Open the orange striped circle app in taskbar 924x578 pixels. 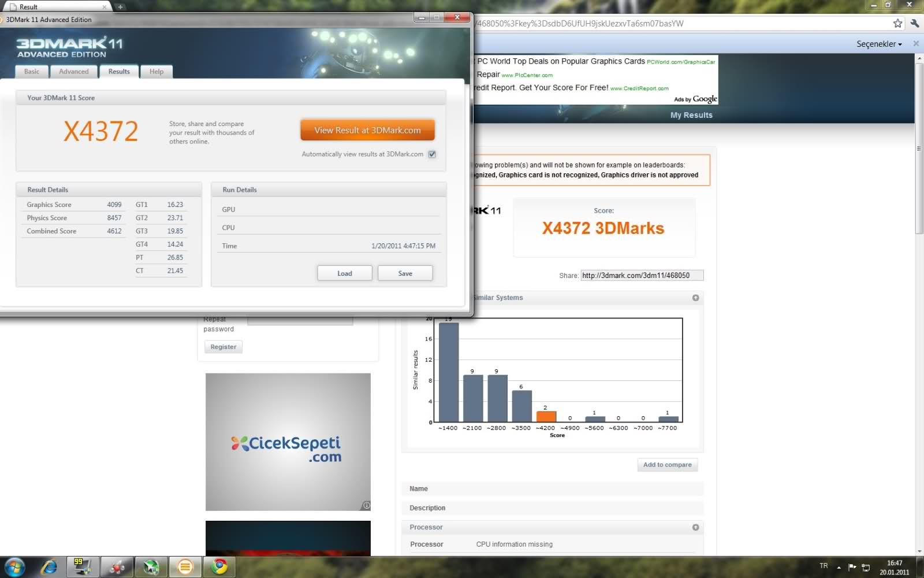tap(185, 567)
